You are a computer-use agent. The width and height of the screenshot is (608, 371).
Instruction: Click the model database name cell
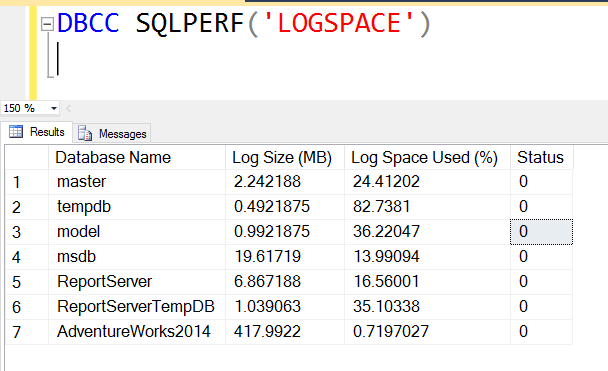(137, 232)
